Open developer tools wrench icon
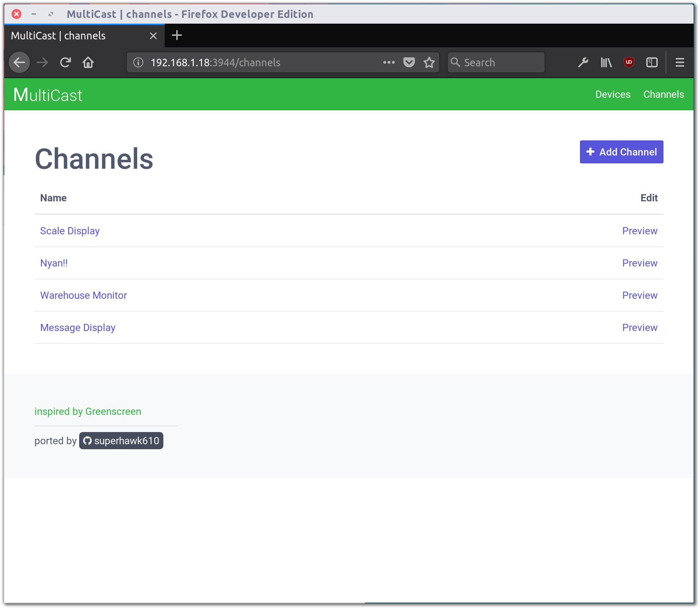The height and width of the screenshot is (609, 700). (583, 62)
